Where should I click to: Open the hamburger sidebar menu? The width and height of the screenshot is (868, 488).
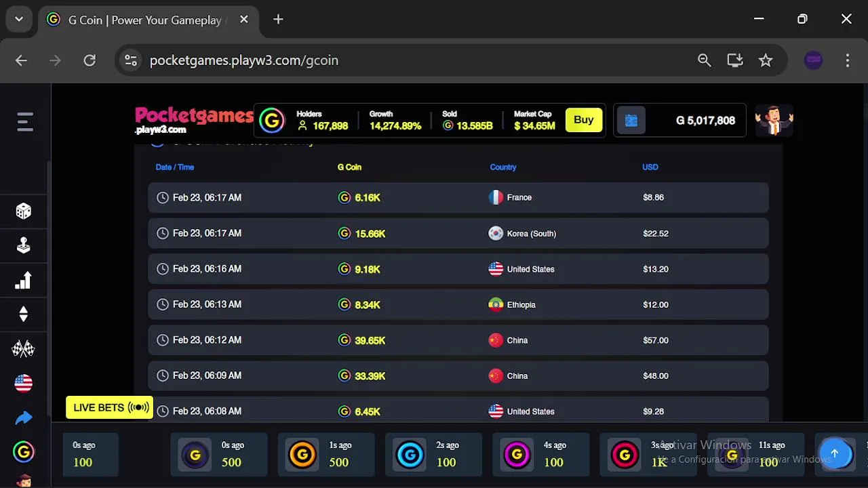click(x=25, y=122)
